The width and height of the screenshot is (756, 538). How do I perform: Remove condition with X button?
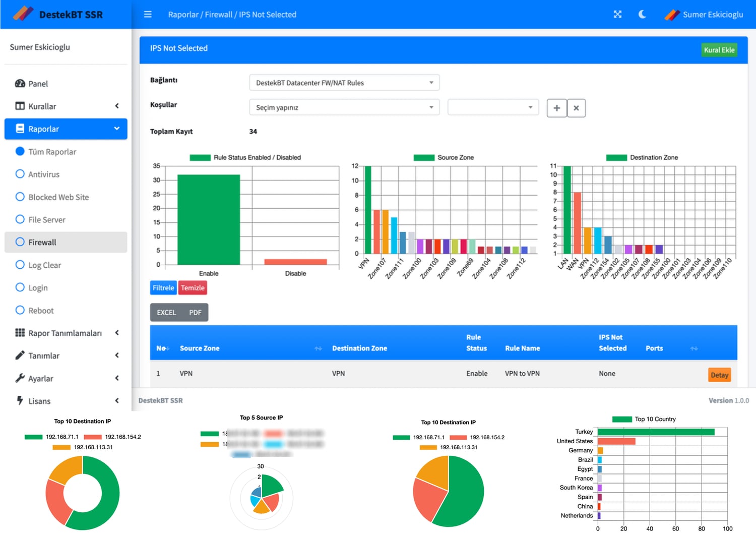click(576, 108)
